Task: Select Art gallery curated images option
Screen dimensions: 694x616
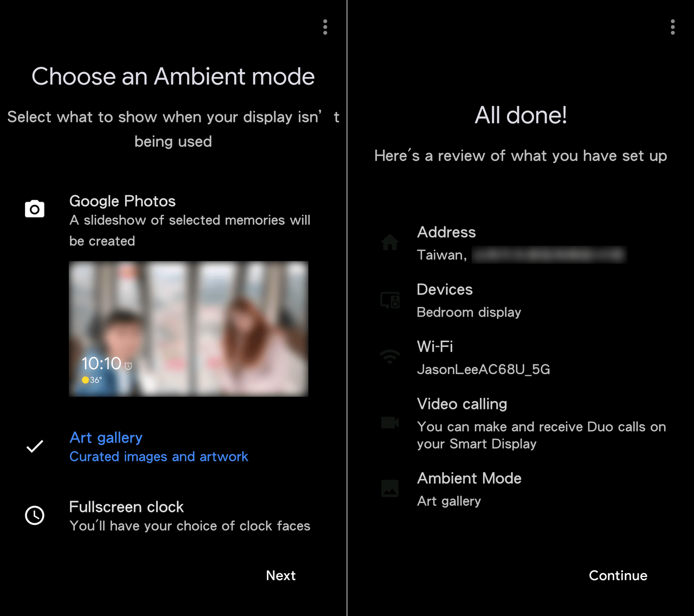Action: click(x=173, y=447)
